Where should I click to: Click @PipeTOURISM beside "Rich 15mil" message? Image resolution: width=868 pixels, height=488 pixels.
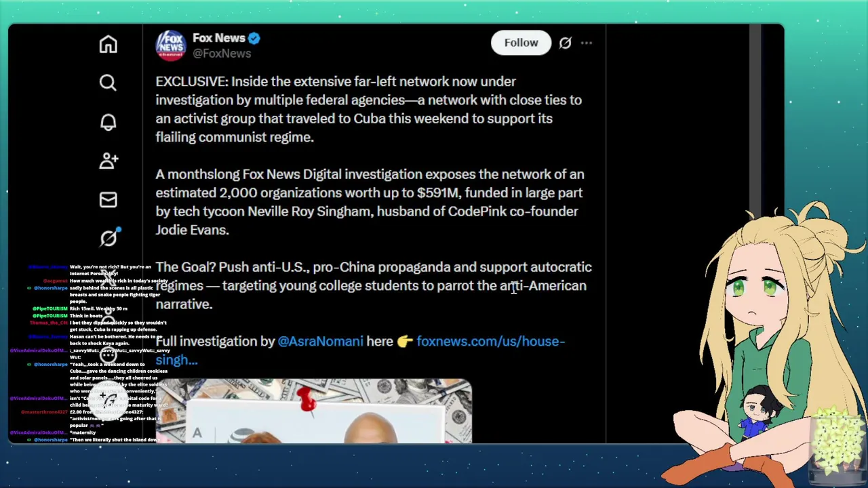pyautogui.click(x=50, y=309)
